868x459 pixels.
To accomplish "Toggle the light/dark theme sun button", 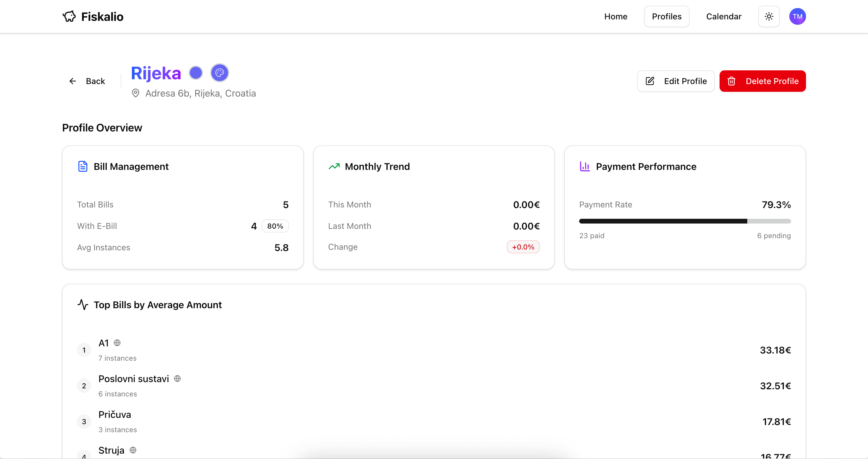I will coord(769,16).
